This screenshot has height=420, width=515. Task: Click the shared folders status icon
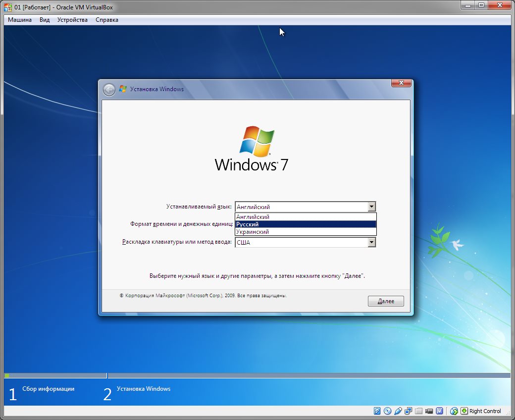coord(418,411)
